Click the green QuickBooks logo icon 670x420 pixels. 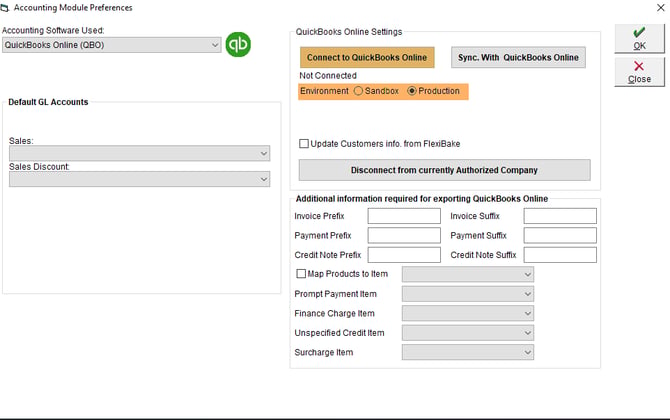coord(238,44)
